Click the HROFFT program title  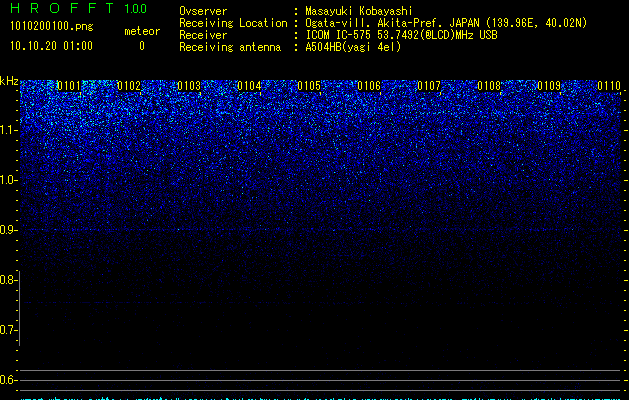pyautogui.click(x=62, y=8)
